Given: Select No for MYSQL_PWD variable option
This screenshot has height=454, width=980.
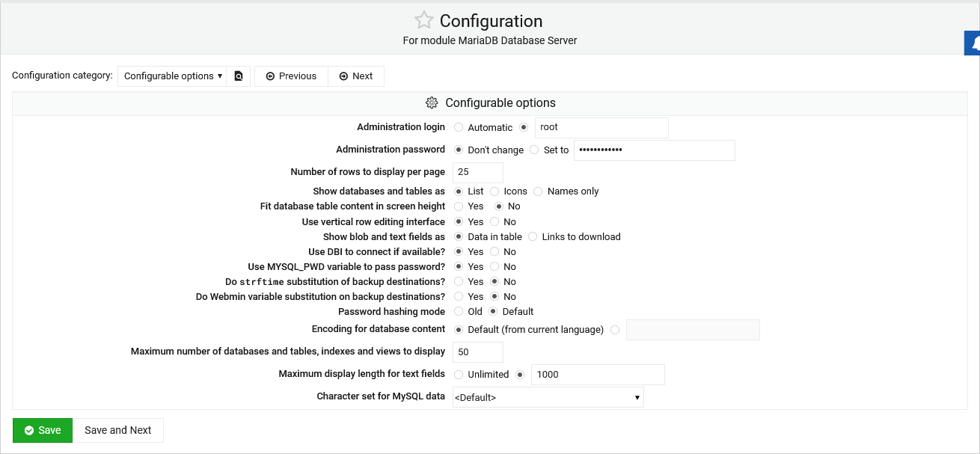Looking at the screenshot, I should coord(494,266).
